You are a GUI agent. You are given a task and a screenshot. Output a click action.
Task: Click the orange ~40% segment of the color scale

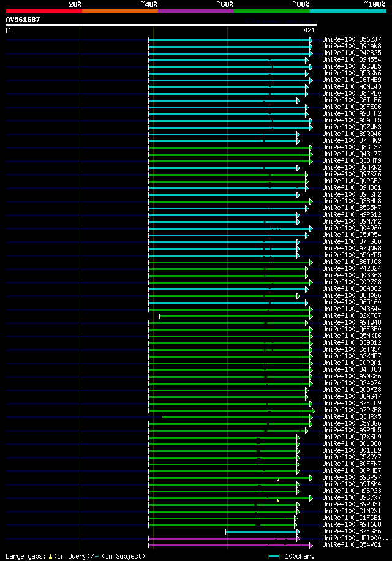[x=120, y=11]
